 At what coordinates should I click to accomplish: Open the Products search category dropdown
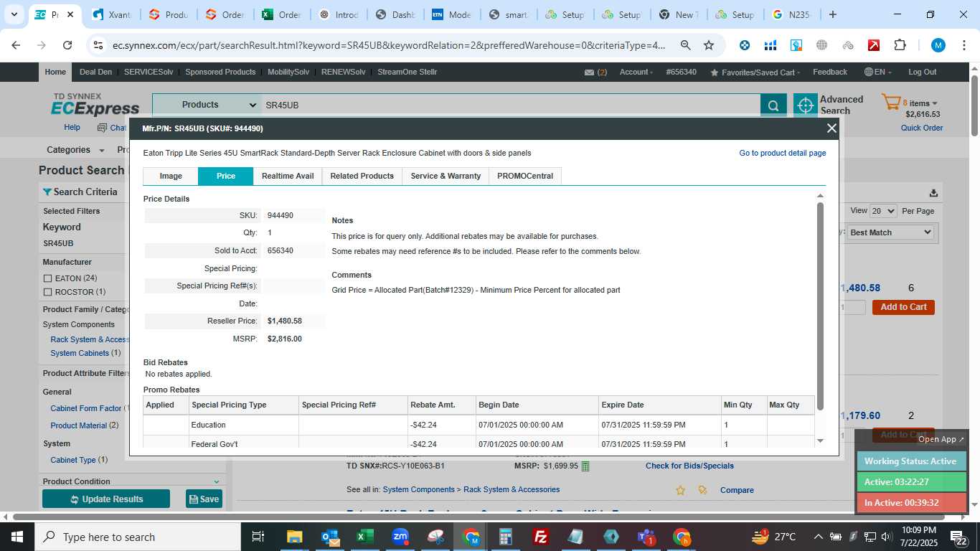click(207, 105)
